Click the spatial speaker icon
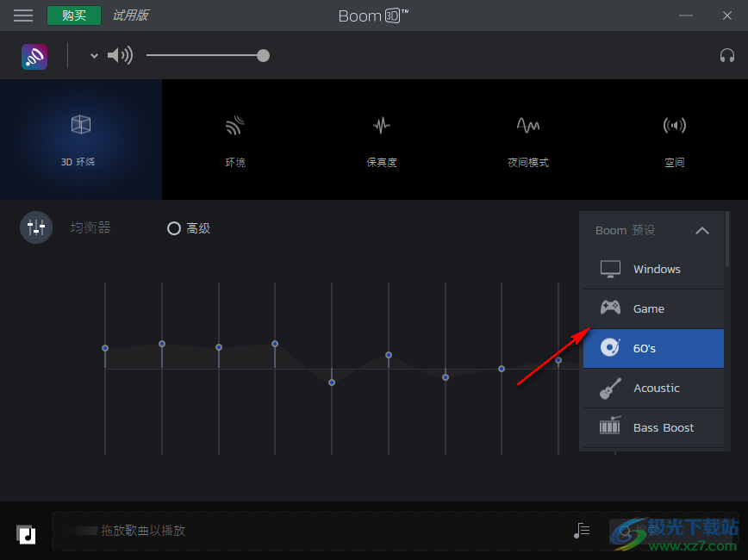The height and width of the screenshot is (560, 748). [675, 126]
